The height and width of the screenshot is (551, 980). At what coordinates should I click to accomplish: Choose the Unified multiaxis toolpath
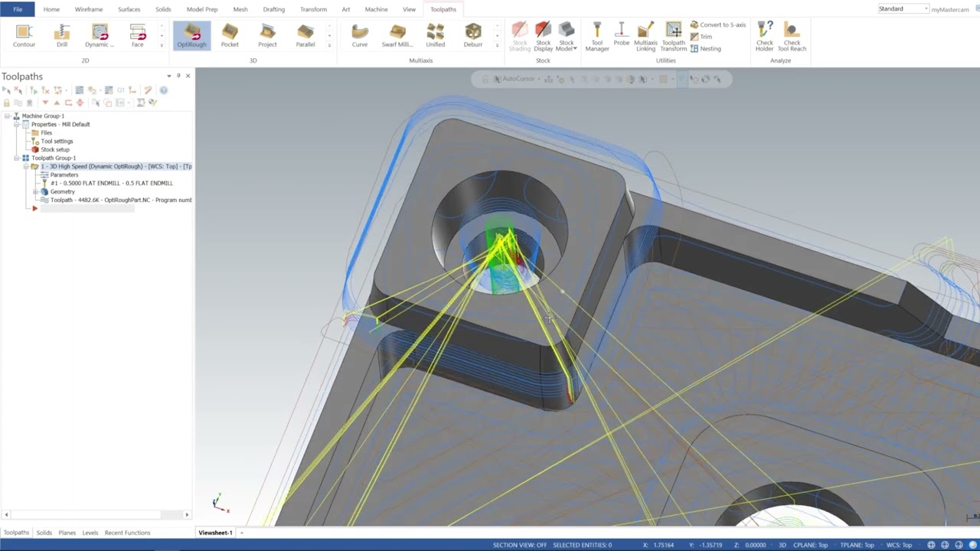tap(436, 36)
